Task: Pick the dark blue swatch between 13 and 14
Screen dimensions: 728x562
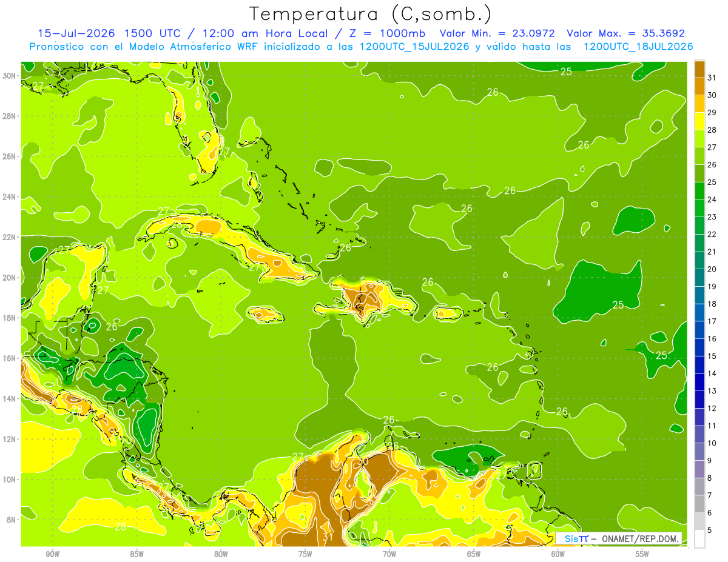Action: tap(700, 383)
